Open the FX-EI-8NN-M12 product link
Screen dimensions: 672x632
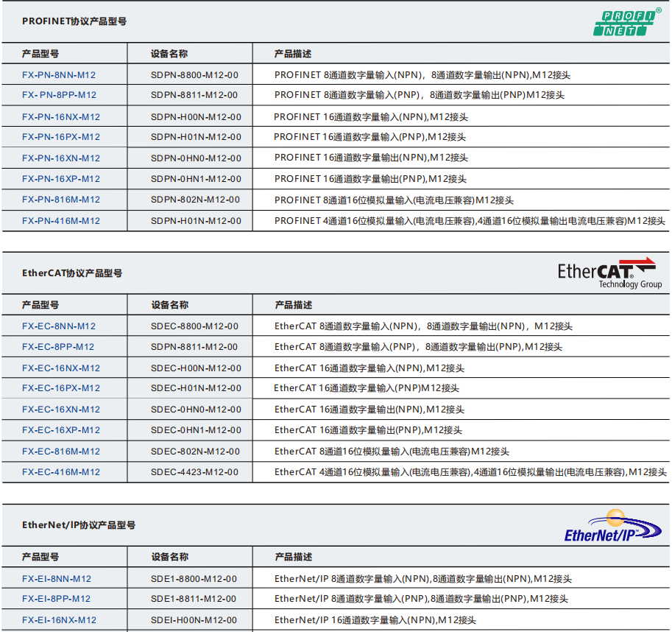[x=57, y=579]
